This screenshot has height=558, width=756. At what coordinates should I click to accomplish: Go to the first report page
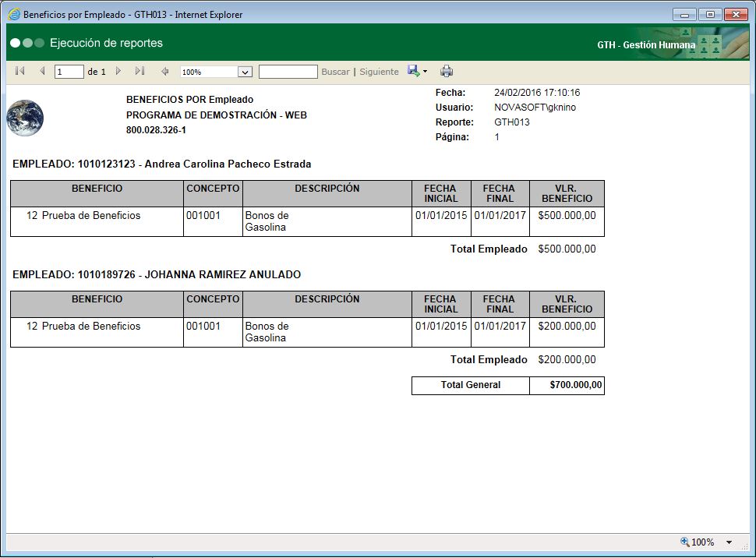pyautogui.click(x=19, y=72)
